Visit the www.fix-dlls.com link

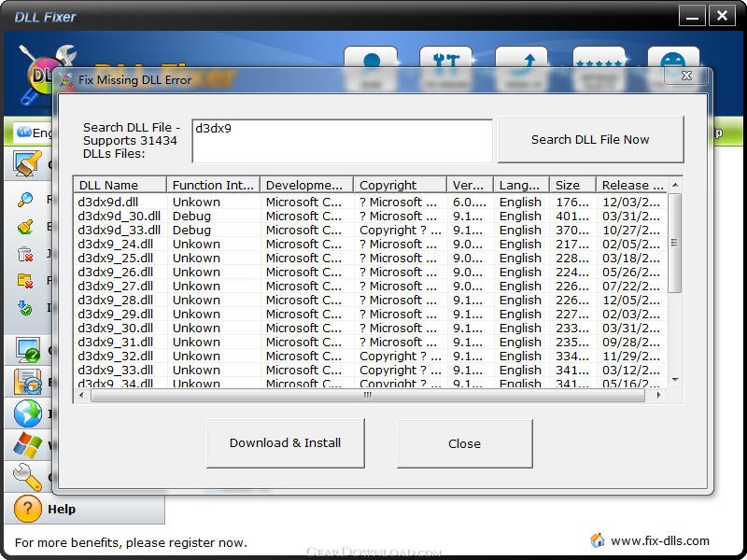(660, 541)
